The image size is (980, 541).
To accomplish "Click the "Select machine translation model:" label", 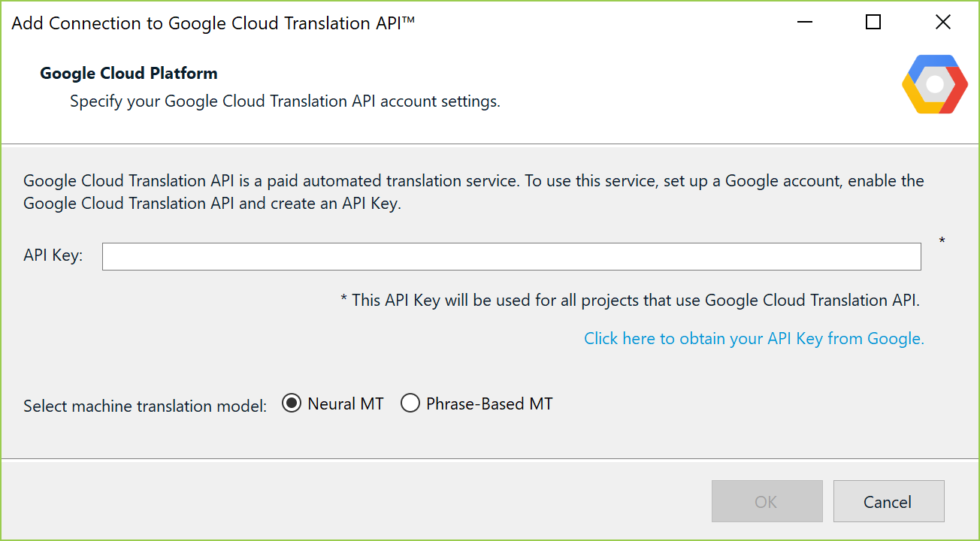I will click(x=145, y=407).
